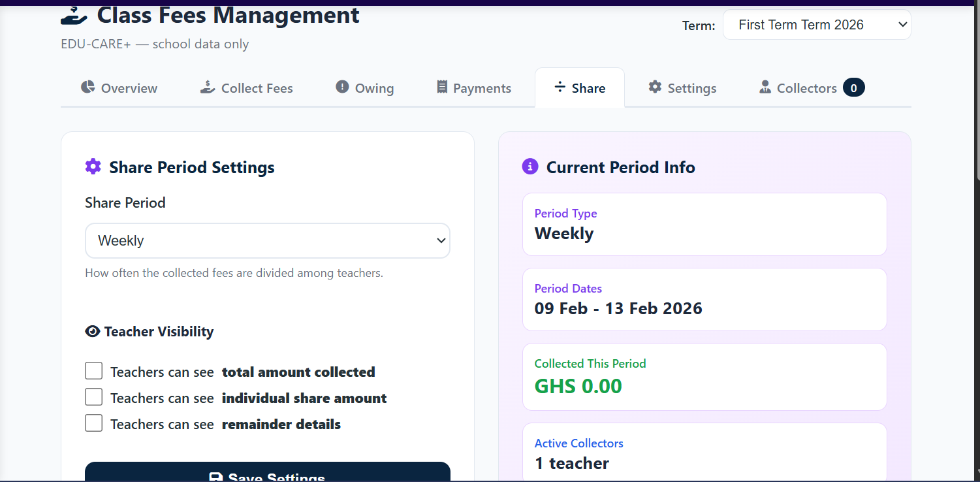Click the exclamation circle icon beside Owing
The image size is (980, 482).
(x=342, y=88)
